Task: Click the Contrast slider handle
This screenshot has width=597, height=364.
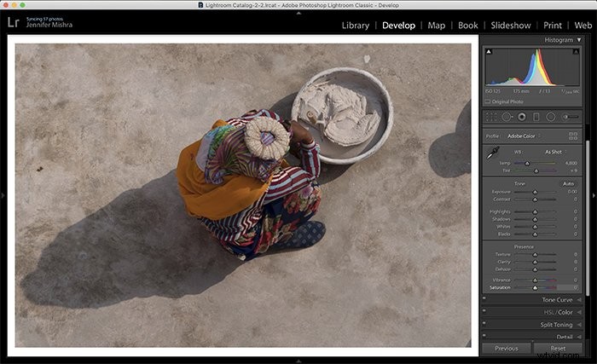Action: pos(535,199)
